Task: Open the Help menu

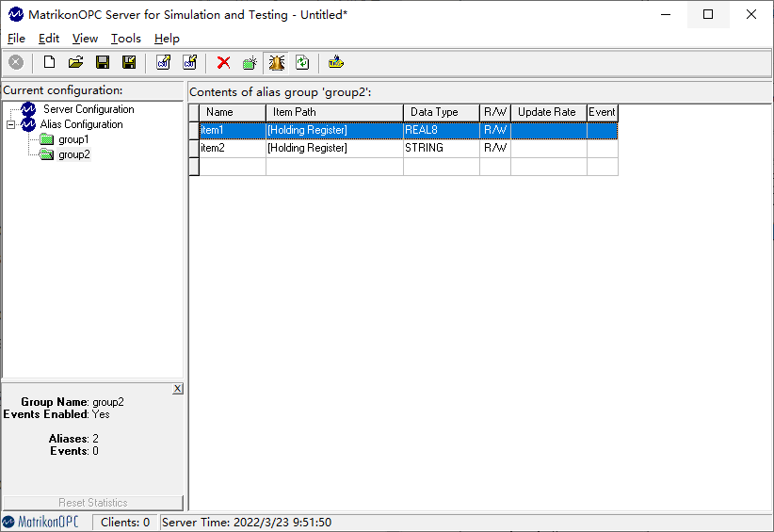Action: point(167,39)
